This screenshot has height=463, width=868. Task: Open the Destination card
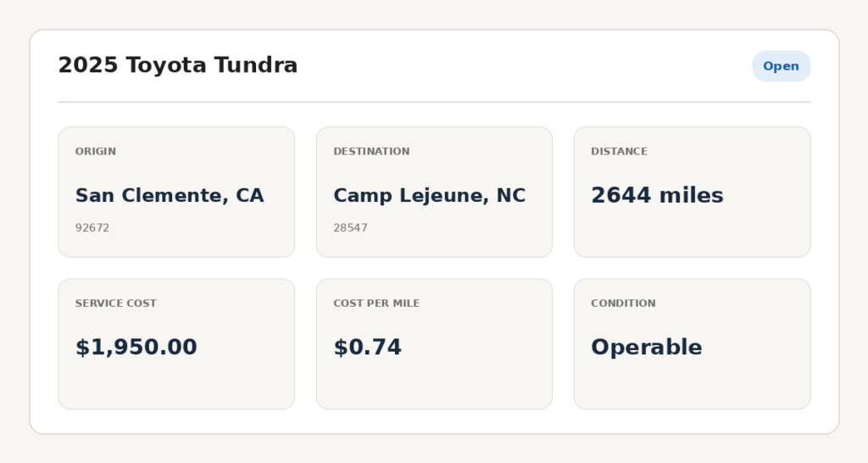pos(434,192)
